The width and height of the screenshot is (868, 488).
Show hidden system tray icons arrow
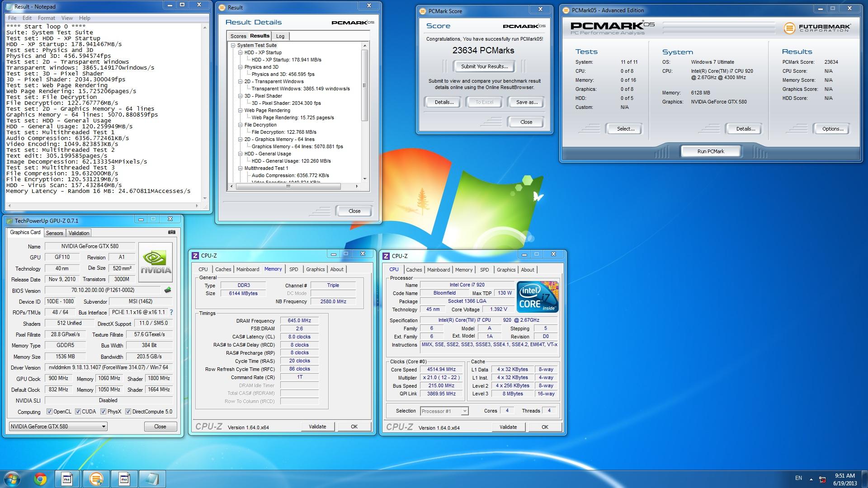point(811,479)
